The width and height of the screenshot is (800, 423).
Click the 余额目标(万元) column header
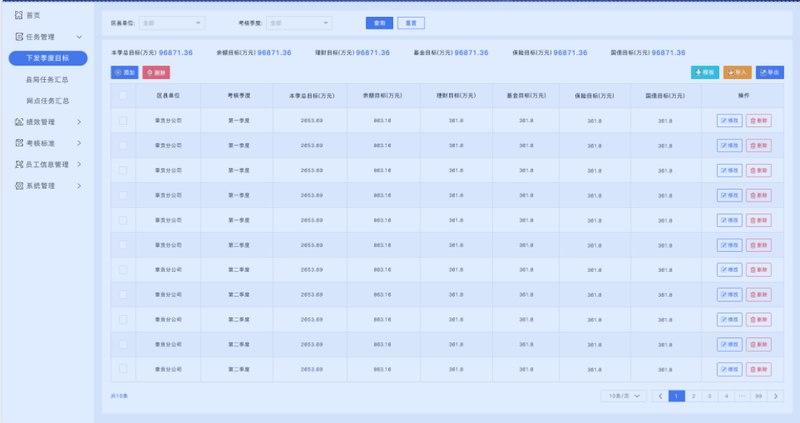tap(382, 95)
